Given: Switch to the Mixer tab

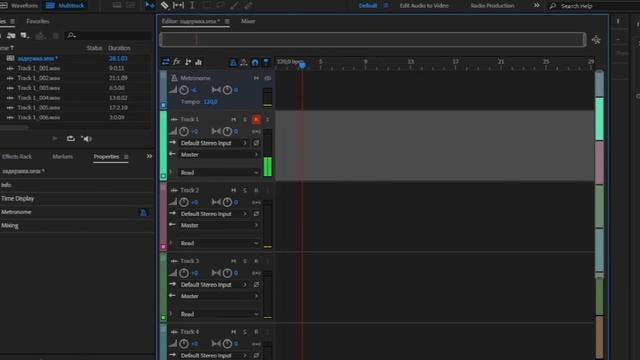Looking at the screenshot, I should [248, 21].
